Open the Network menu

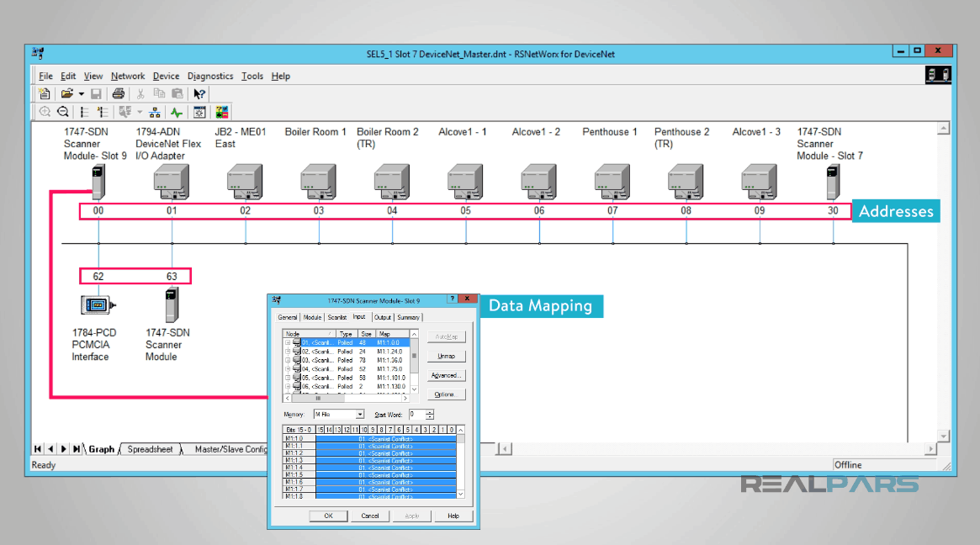coord(128,77)
